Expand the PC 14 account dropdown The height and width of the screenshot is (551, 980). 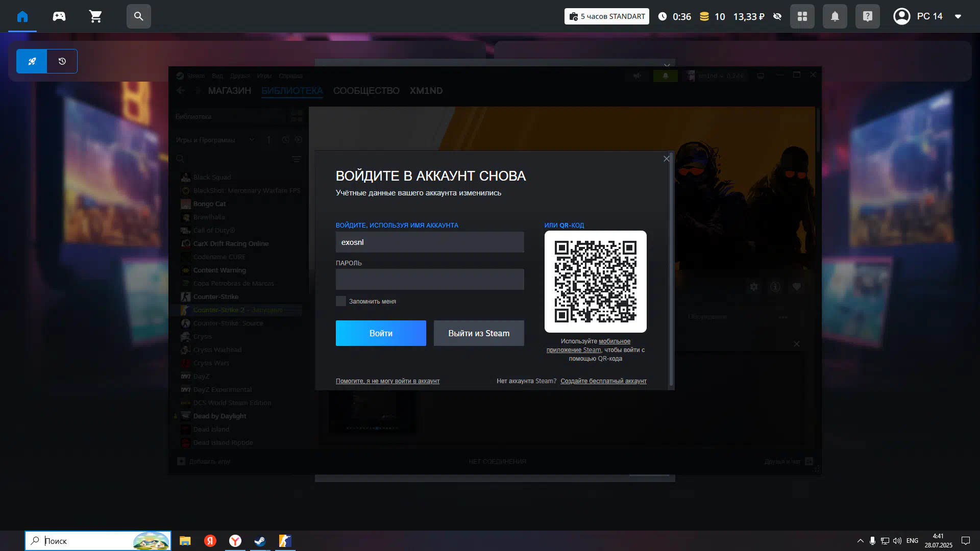(958, 16)
